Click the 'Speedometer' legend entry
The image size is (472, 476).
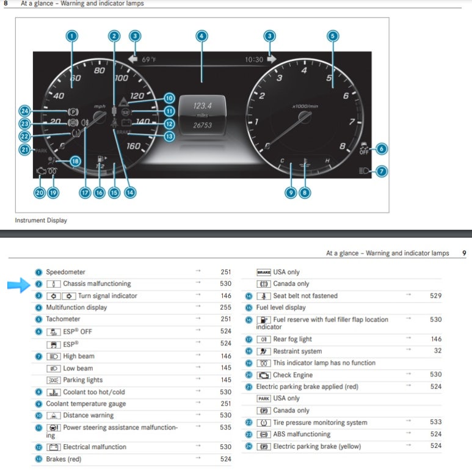tap(65, 272)
